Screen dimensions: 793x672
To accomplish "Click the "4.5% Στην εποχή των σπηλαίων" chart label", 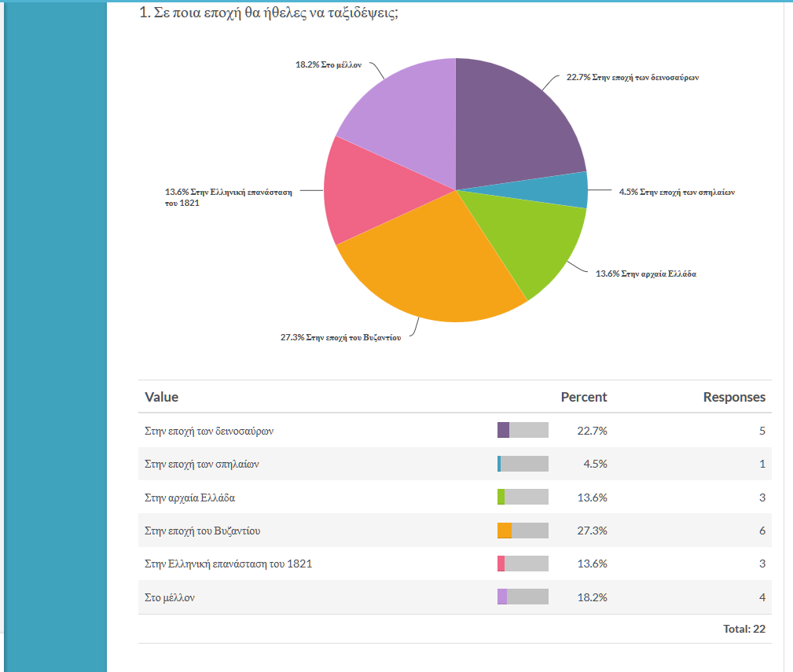I will tap(677, 191).
